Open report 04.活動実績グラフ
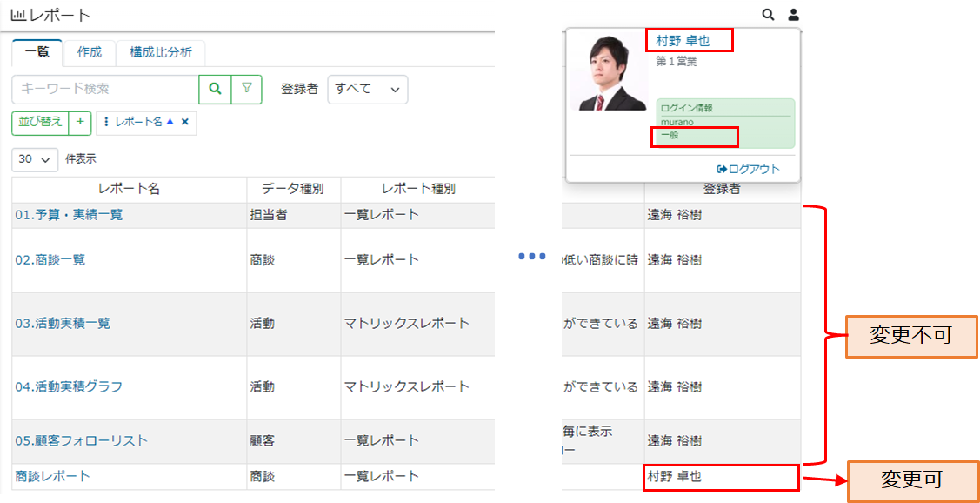Viewport: 980px width, 503px height. pyautogui.click(x=69, y=386)
